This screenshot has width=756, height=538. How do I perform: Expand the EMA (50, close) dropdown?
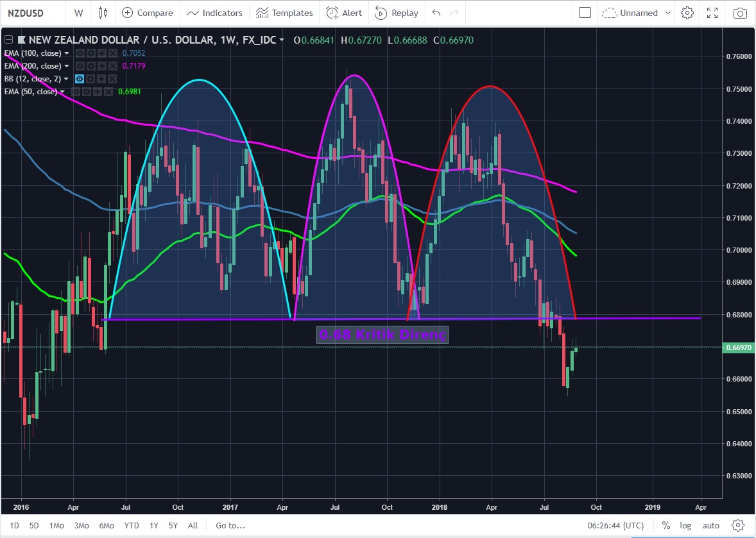point(63,92)
